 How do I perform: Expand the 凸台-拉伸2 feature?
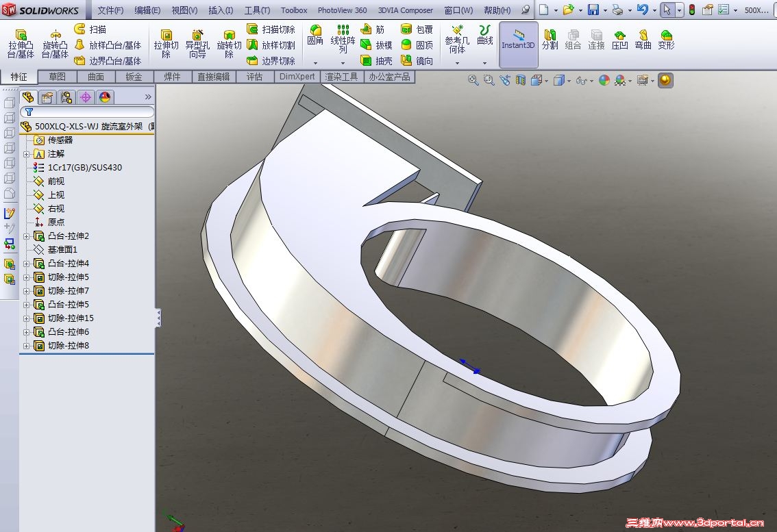pyautogui.click(x=27, y=236)
